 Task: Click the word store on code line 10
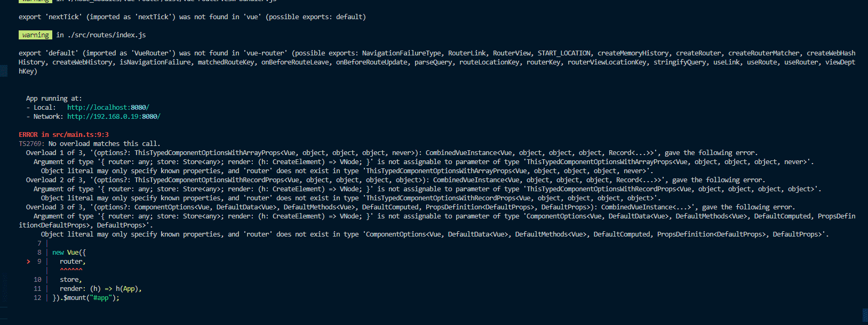click(69, 280)
